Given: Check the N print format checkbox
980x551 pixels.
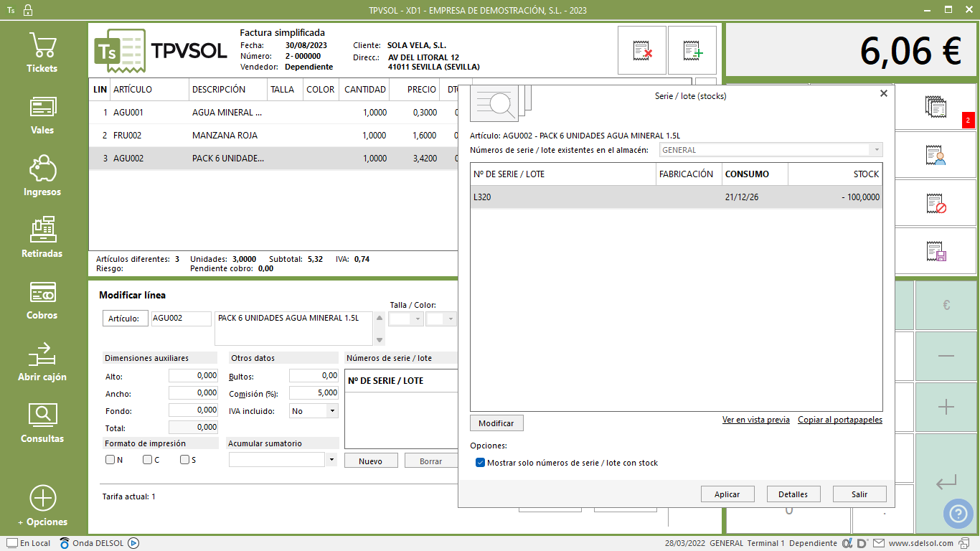Looking at the screenshot, I should [x=110, y=460].
